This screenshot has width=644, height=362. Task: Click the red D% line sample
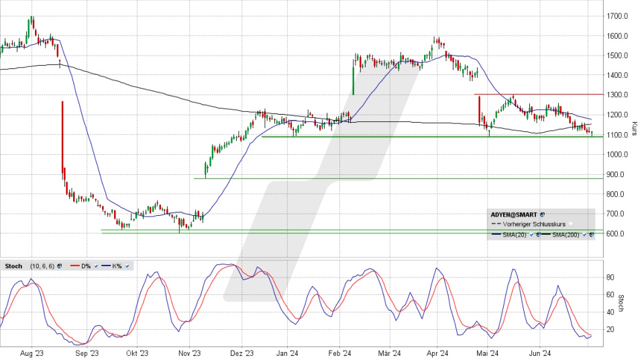[74, 265]
